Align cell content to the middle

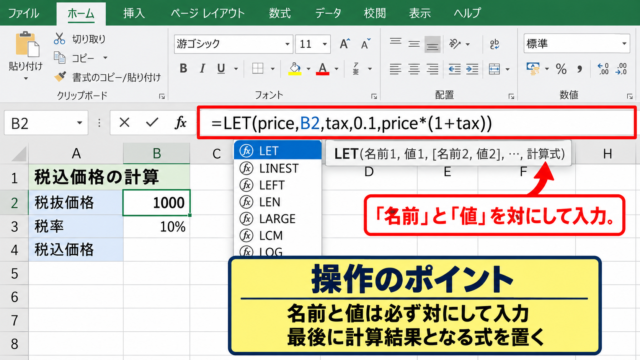coord(414,43)
